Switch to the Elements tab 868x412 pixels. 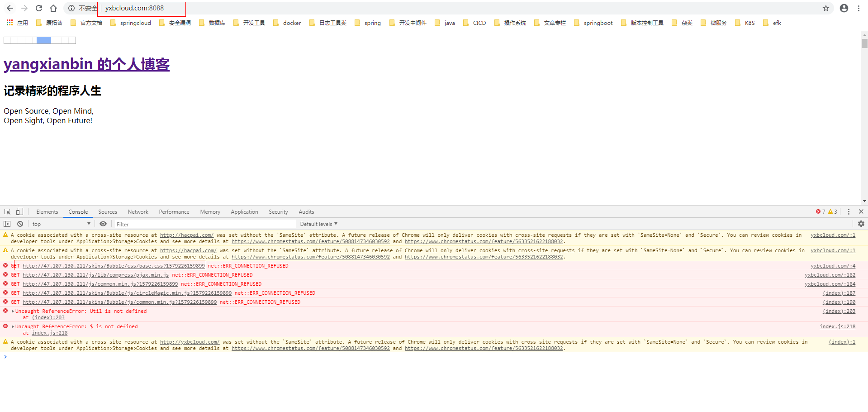point(47,212)
